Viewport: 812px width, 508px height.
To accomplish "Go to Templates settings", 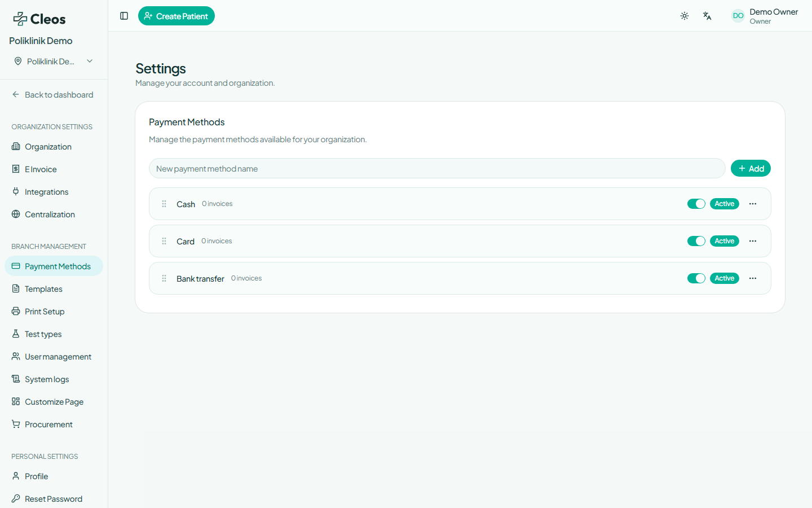I will 54,289.
